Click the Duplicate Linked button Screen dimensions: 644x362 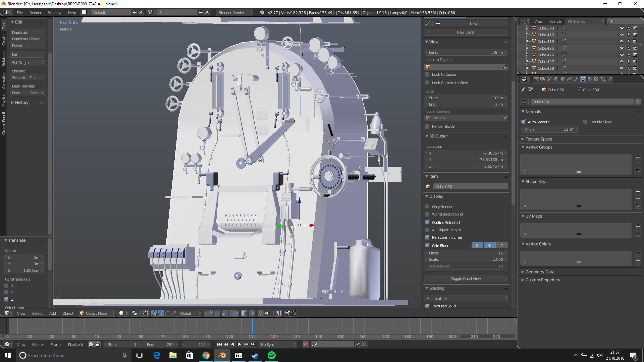(26, 39)
